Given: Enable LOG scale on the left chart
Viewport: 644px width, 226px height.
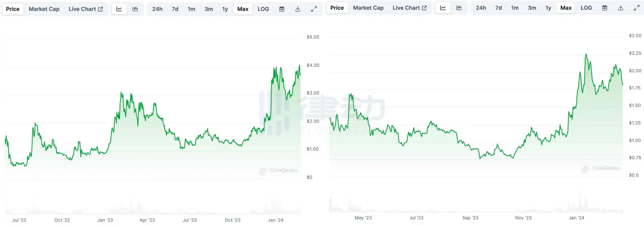Looking at the screenshot, I should pos(263,9).
